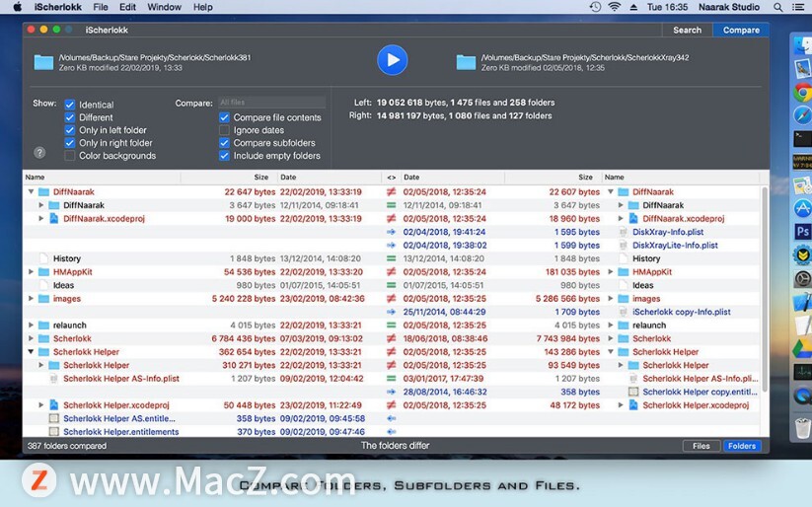Open the Edit menu

pos(127,7)
